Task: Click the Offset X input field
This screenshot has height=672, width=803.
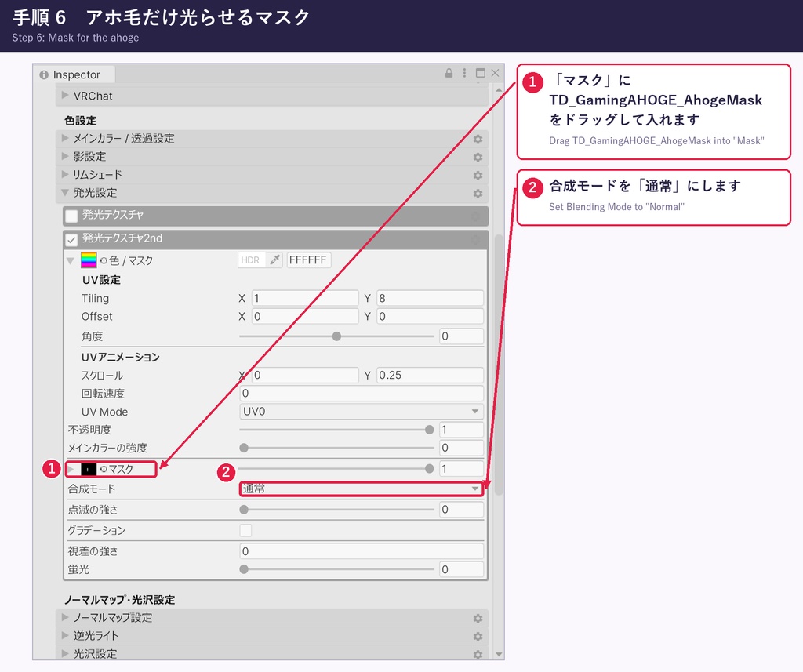Action: tap(305, 317)
